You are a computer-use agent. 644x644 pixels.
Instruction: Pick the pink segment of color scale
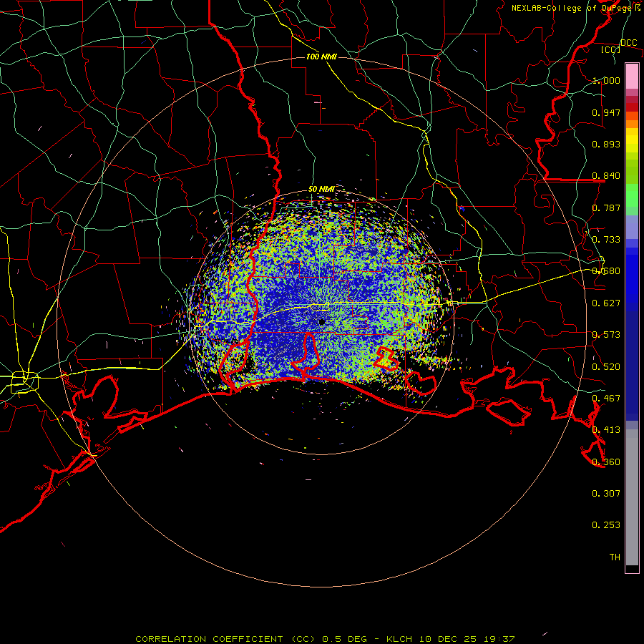pyautogui.click(x=632, y=77)
